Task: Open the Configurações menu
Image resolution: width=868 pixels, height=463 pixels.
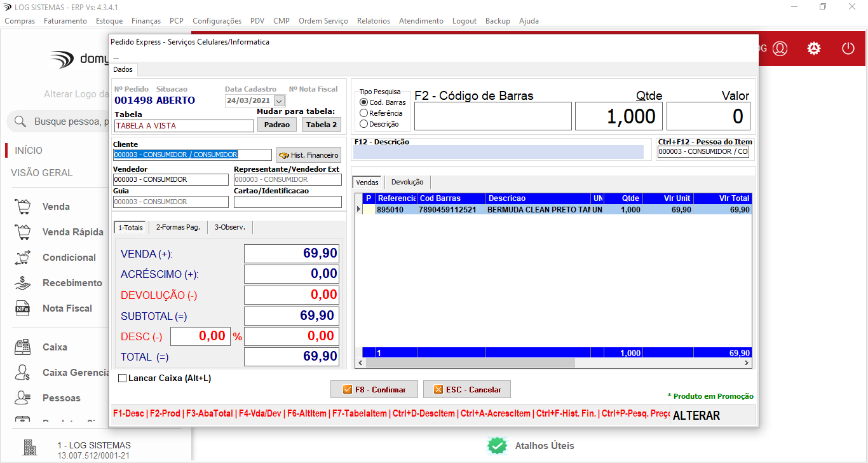Action: [x=217, y=21]
